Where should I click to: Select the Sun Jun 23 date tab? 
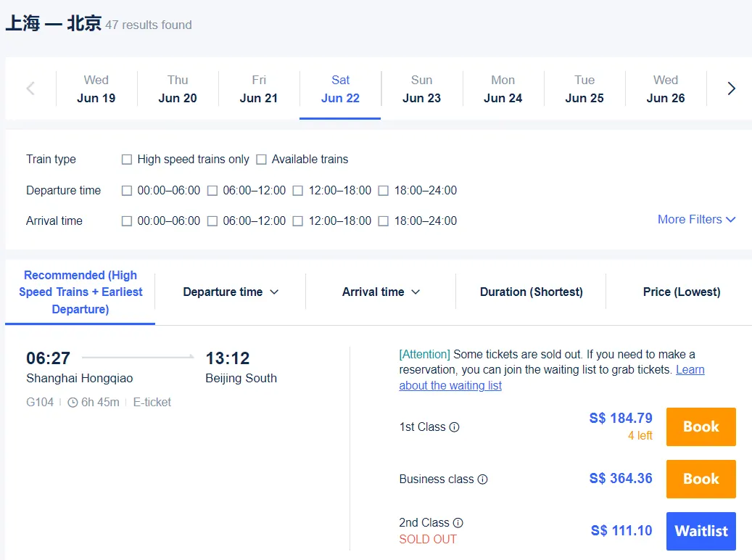point(421,88)
